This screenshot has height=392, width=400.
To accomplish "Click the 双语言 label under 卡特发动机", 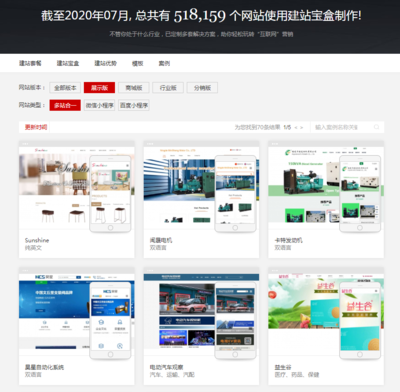I will pos(283,248).
